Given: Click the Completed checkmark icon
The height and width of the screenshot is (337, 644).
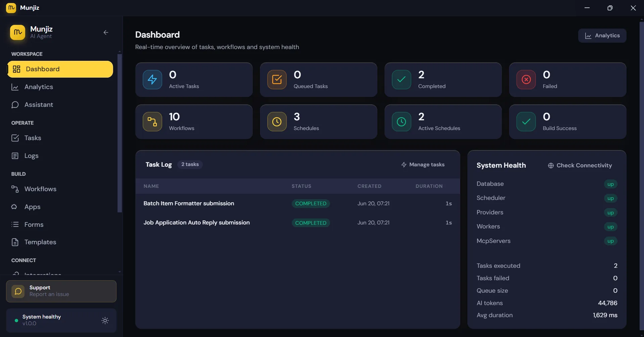Looking at the screenshot, I should pyautogui.click(x=402, y=80).
